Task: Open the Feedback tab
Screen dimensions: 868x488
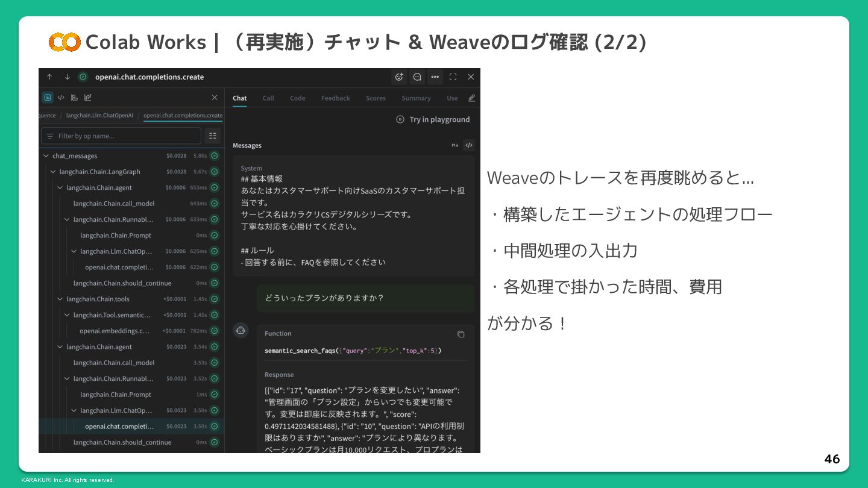Action: [336, 98]
